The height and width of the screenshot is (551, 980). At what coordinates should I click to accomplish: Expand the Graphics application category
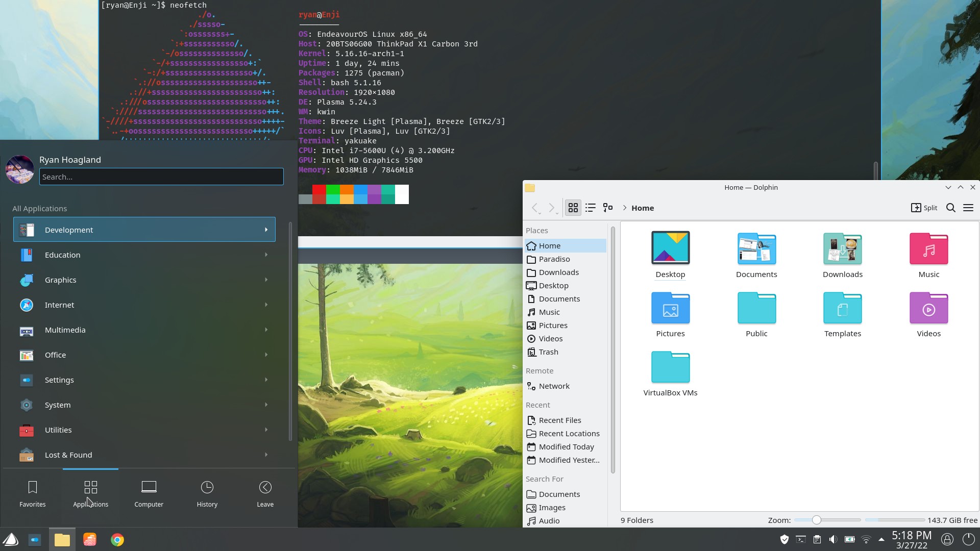tap(144, 280)
